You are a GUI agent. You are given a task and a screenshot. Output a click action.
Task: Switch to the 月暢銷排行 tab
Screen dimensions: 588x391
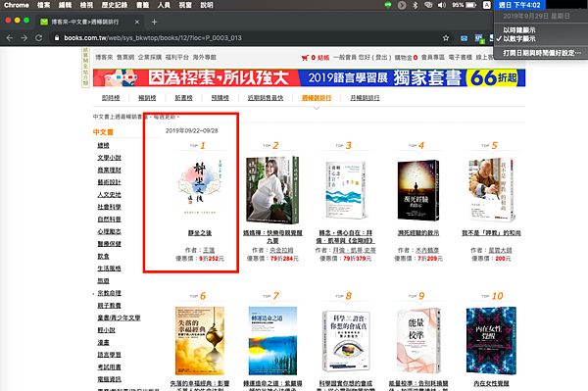pyautogui.click(x=365, y=98)
